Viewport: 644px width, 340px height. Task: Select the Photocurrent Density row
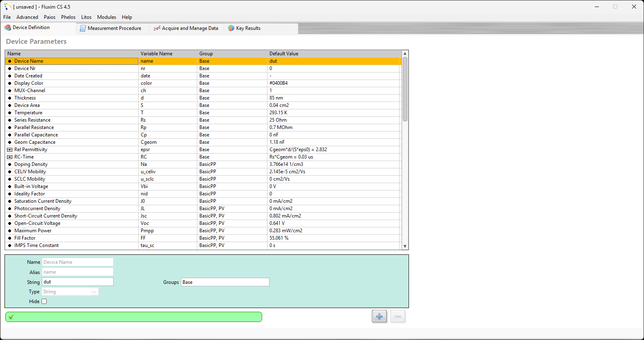203,209
